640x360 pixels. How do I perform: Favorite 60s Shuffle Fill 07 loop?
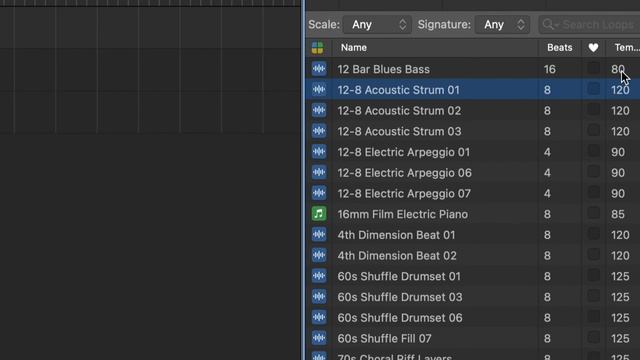tap(593, 338)
